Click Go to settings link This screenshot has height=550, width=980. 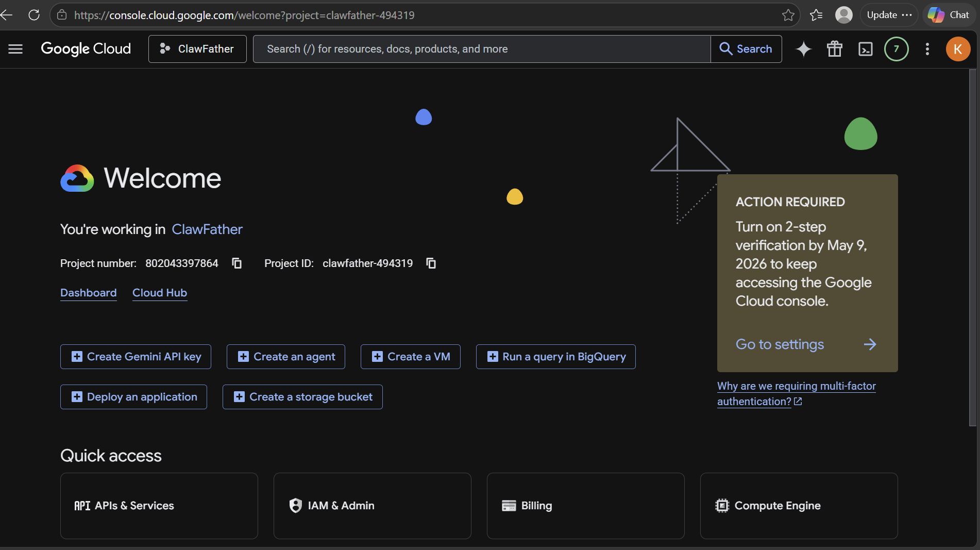pos(780,344)
